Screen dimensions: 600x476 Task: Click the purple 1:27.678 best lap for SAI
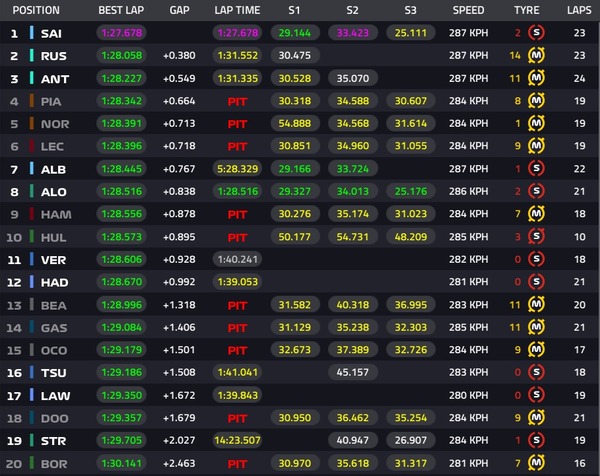122,33
